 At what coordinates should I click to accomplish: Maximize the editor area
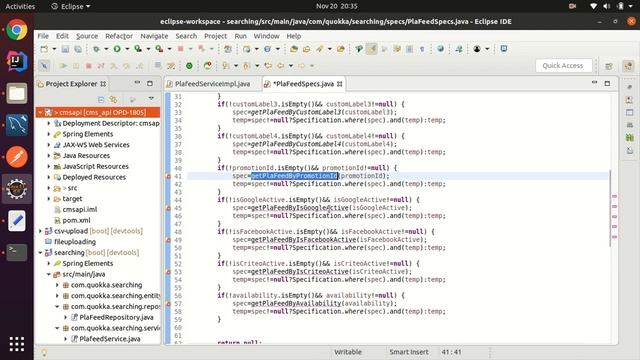[607, 83]
